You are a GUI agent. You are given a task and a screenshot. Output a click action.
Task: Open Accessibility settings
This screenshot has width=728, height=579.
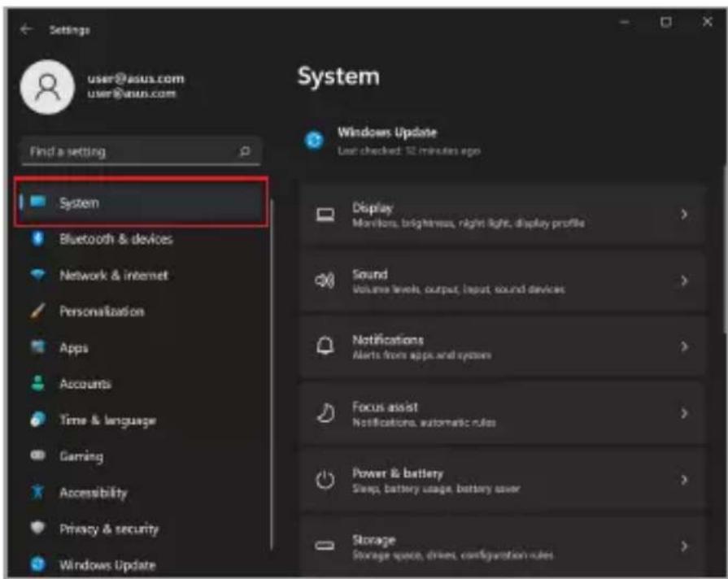coord(142,492)
